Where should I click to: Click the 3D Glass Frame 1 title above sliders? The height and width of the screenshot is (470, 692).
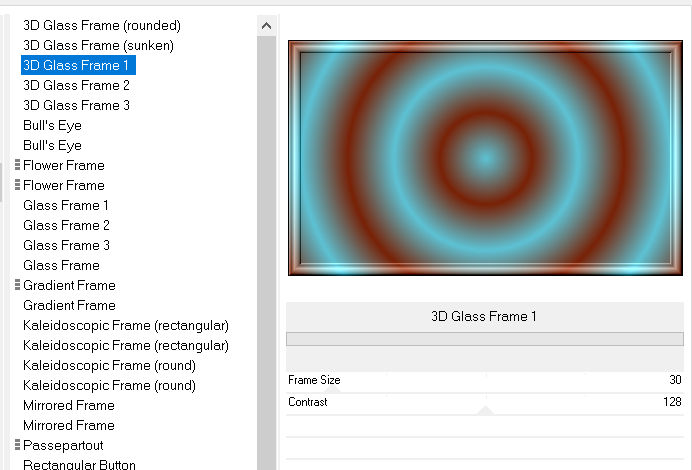pyautogui.click(x=484, y=316)
